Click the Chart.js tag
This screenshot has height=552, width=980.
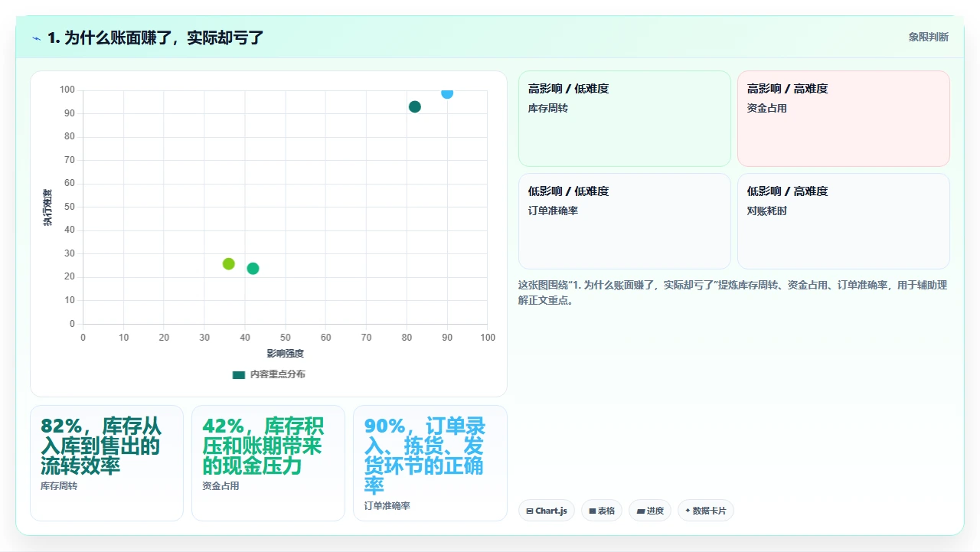546,511
